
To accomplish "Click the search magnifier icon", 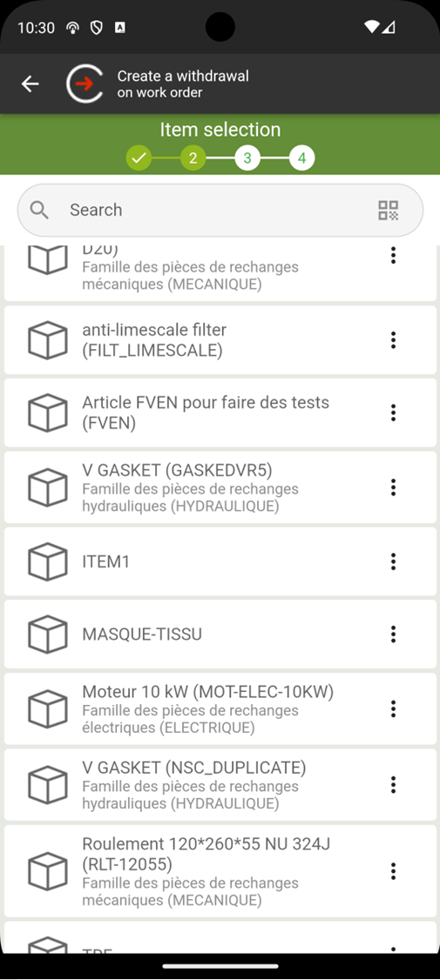I will [x=39, y=210].
